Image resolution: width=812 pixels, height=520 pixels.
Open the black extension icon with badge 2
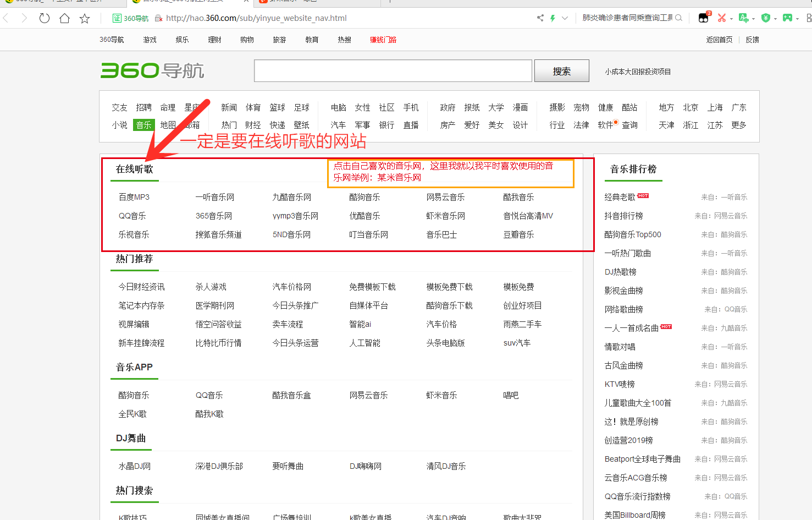(x=704, y=18)
